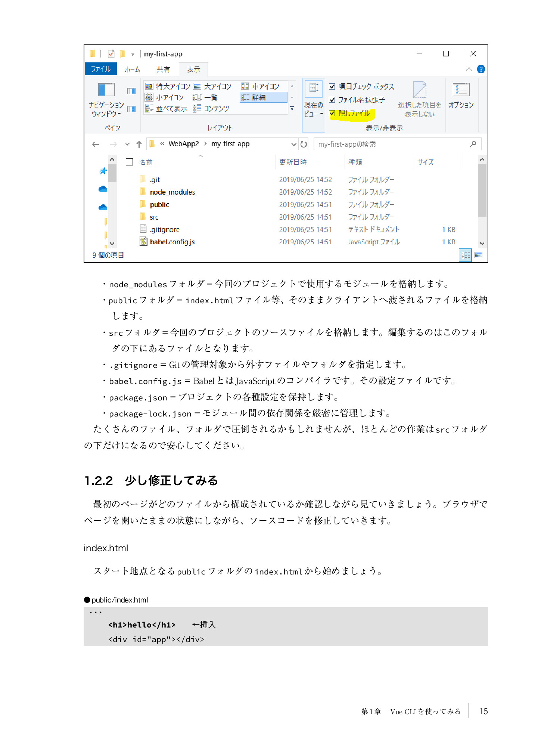Choose 大アイコン layout
Viewport: 535px width, 756px height.
tap(212, 86)
